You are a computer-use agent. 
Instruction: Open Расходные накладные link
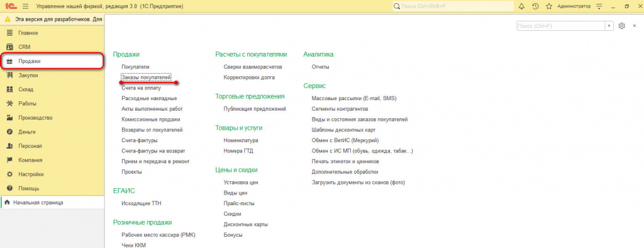149,98
